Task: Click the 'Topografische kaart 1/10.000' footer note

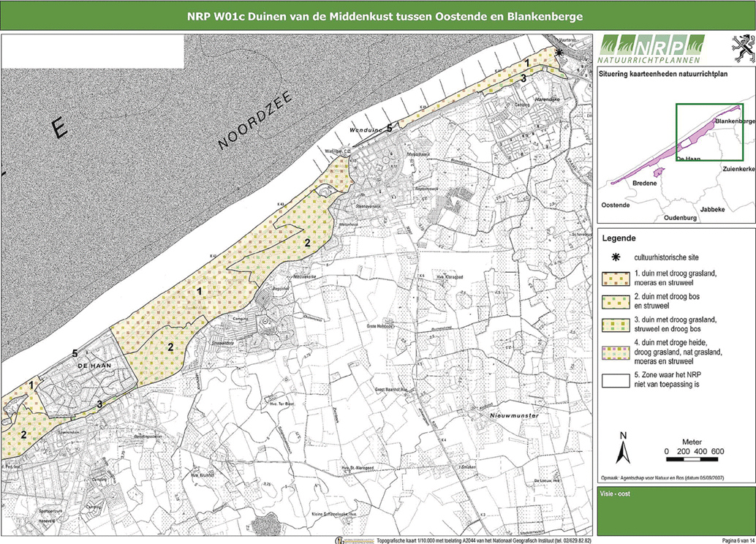Action: tap(483, 540)
